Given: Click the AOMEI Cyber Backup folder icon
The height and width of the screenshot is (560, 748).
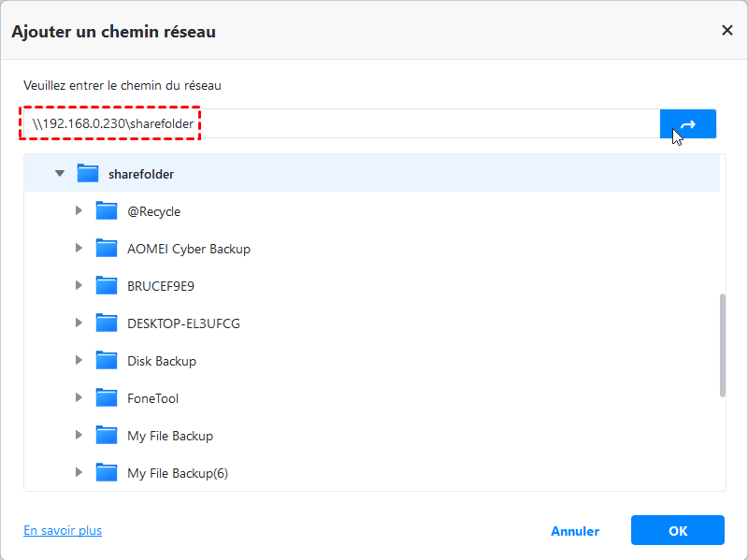Looking at the screenshot, I should click(x=107, y=249).
